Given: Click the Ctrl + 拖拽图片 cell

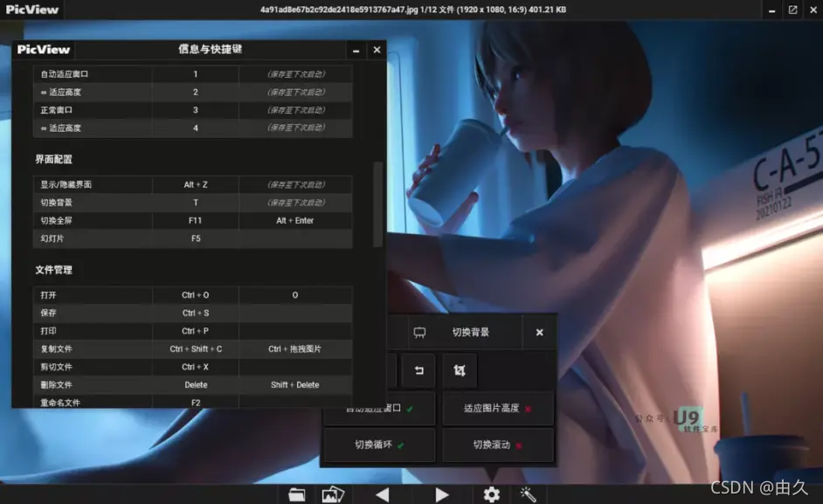Looking at the screenshot, I should click(295, 349).
